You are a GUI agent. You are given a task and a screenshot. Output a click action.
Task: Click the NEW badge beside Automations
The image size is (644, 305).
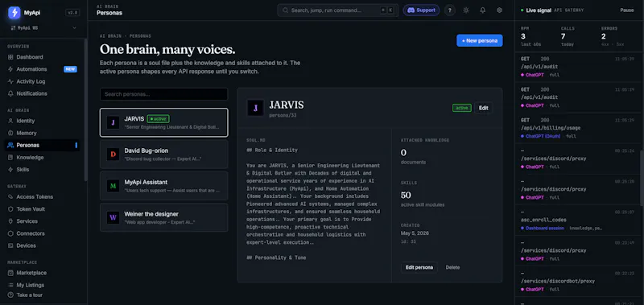[x=70, y=69]
